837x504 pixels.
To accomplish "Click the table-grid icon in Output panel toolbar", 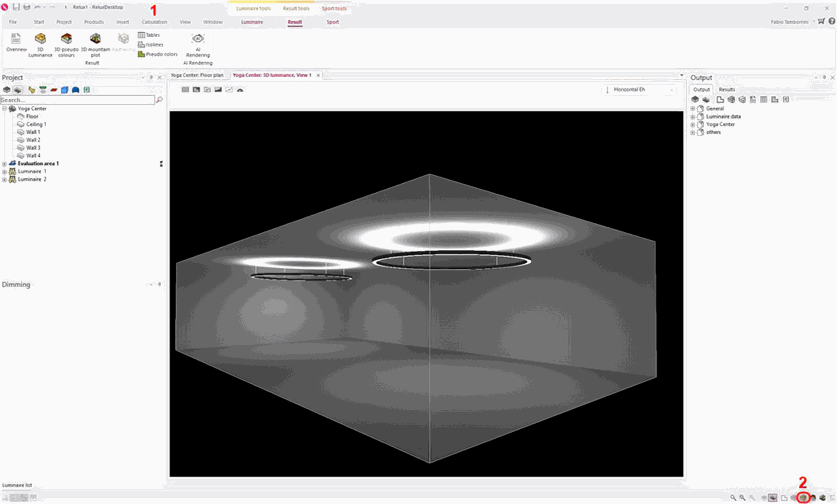I will [x=764, y=99].
